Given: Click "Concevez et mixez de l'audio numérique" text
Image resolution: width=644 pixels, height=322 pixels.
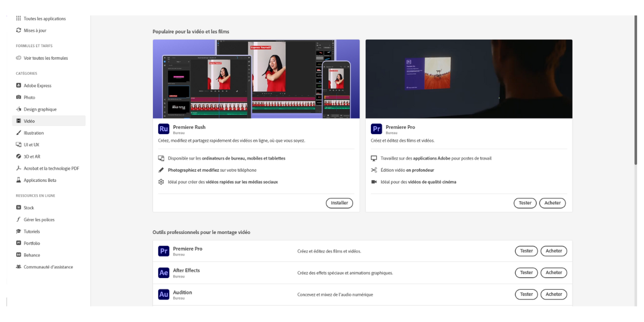Looking at the screenshot, I should click(335, 295).
